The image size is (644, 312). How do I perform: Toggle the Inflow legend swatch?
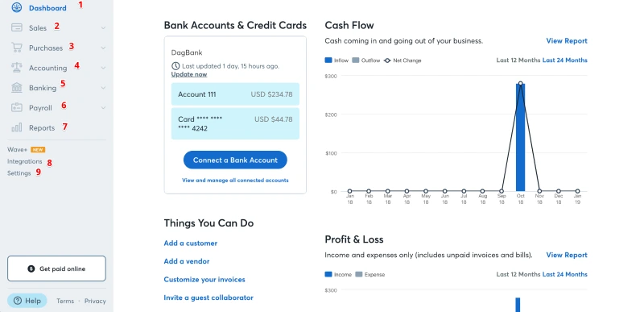point(328,60)
